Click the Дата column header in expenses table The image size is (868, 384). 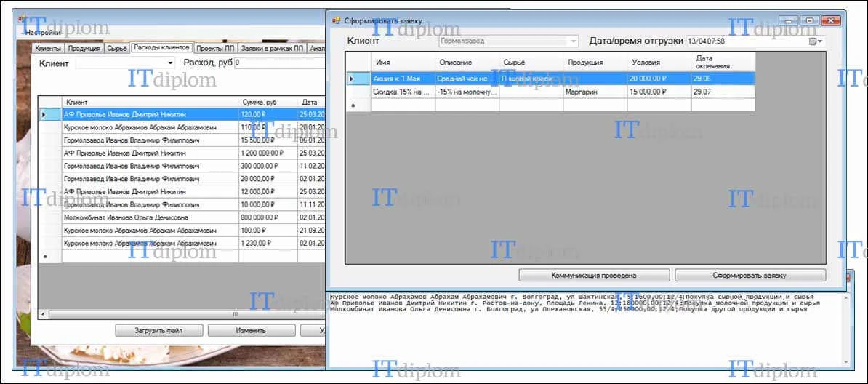[x=311, y=102]
